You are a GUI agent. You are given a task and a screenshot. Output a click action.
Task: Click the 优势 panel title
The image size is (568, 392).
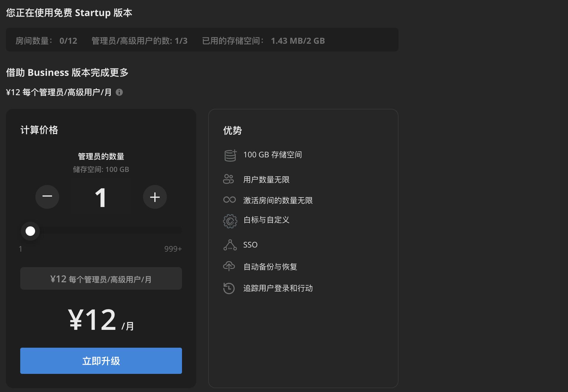pyautogui.click(x=232, y=130)
